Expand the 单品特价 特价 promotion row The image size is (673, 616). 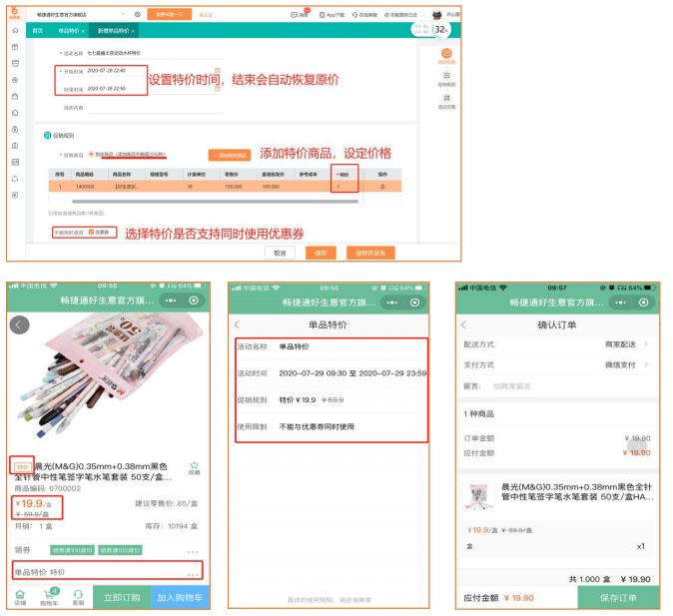107,570
